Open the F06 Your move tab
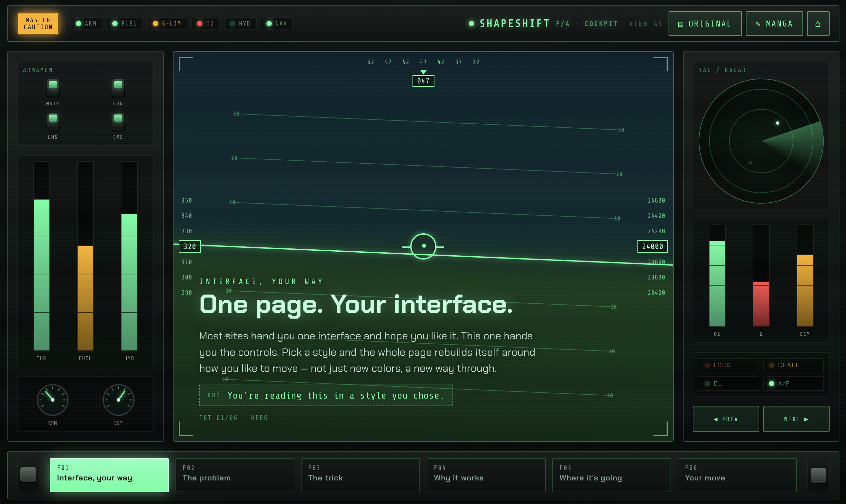Viewport: 846px width, 504px height. 737,475
